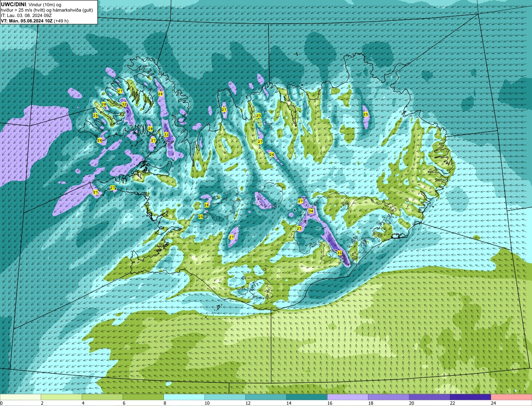
Task: Click the legend tick label 14
Action: pyautogui.click(x=288, y=403)
